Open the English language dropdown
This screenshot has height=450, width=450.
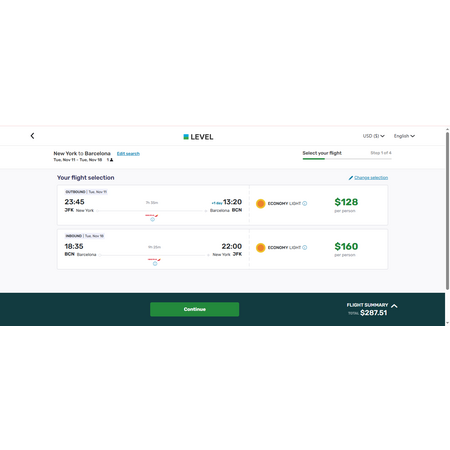click(x=404, y=136)
